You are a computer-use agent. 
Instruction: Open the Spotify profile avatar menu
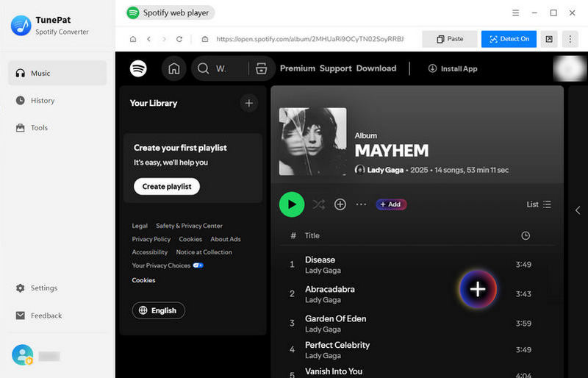[570, 68]
